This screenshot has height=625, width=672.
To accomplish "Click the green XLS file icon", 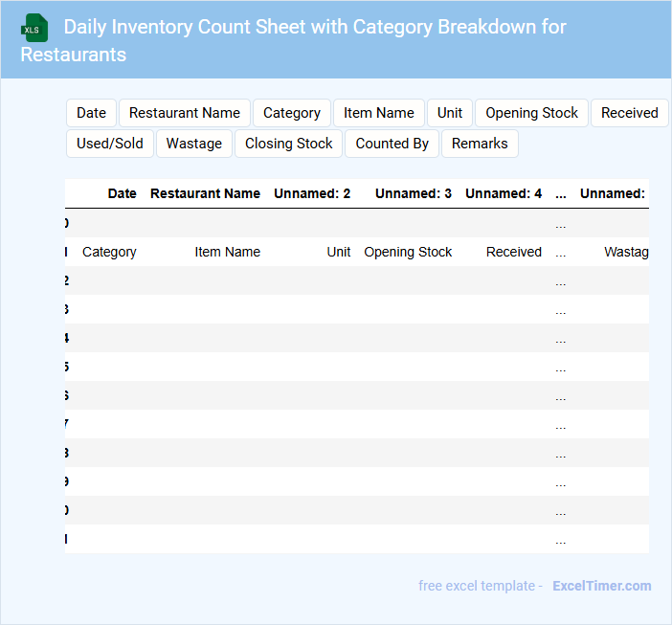I will pos(34,28).
